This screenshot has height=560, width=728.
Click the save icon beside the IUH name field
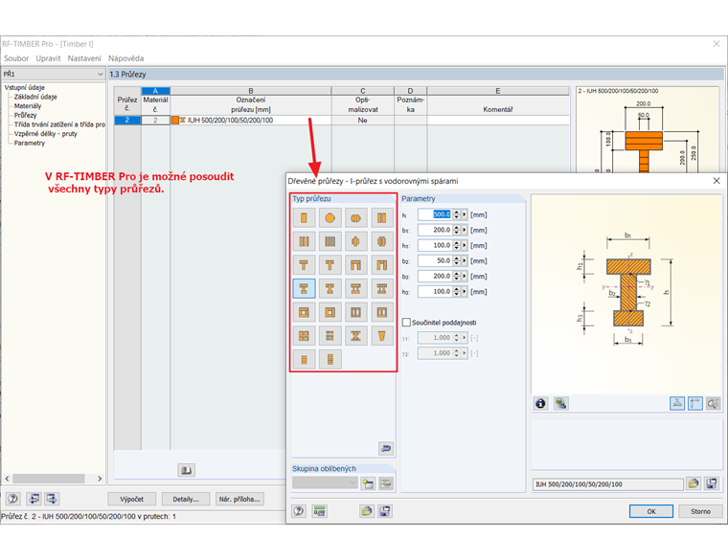coord(712,484)
